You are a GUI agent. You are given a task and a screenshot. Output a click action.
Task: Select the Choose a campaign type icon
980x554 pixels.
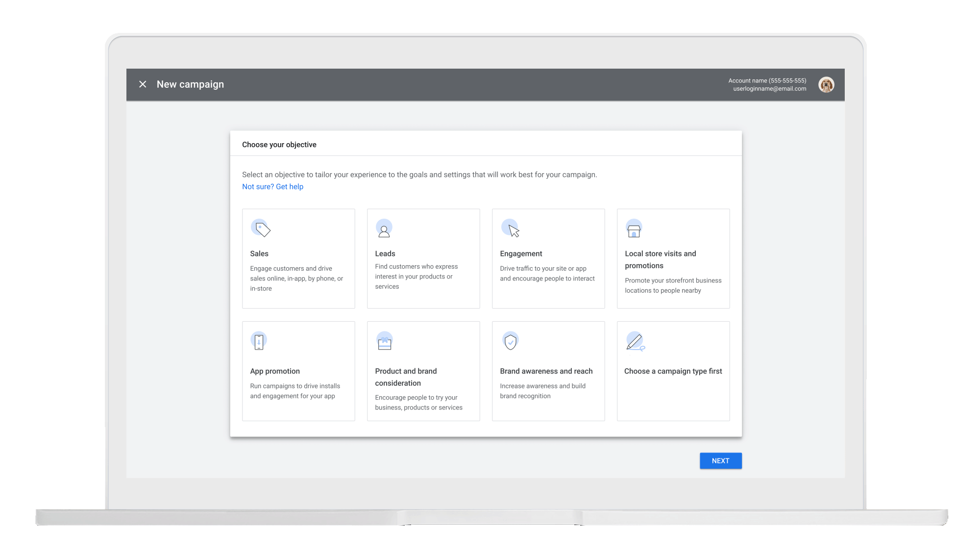(635, 342)
